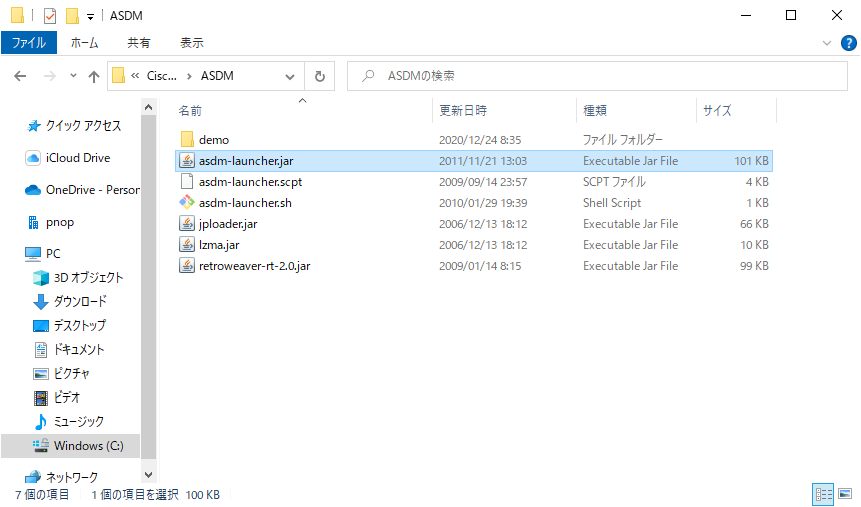
Task: Click the file name asdm-launcher.scpt
Action: coord(250,182)
